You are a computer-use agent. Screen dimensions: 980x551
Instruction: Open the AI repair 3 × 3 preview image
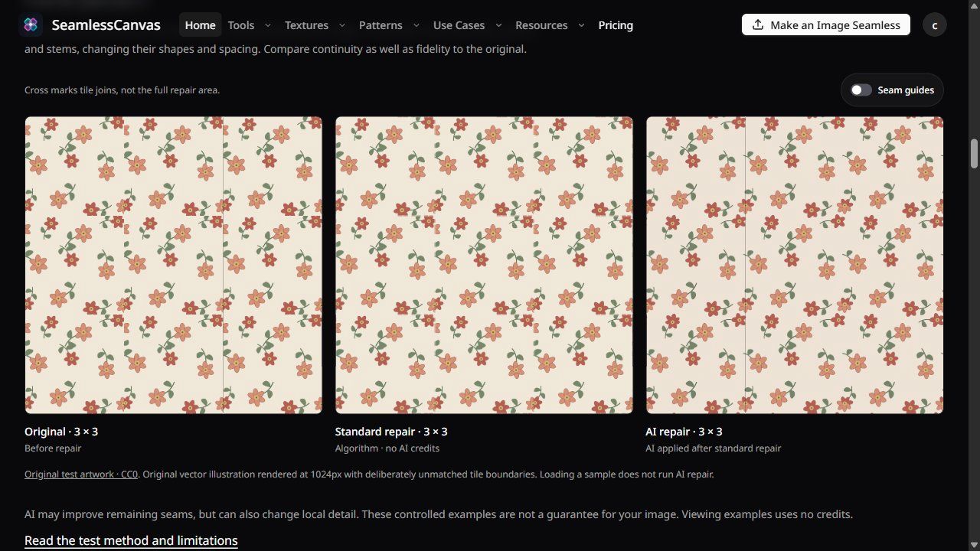795,265
